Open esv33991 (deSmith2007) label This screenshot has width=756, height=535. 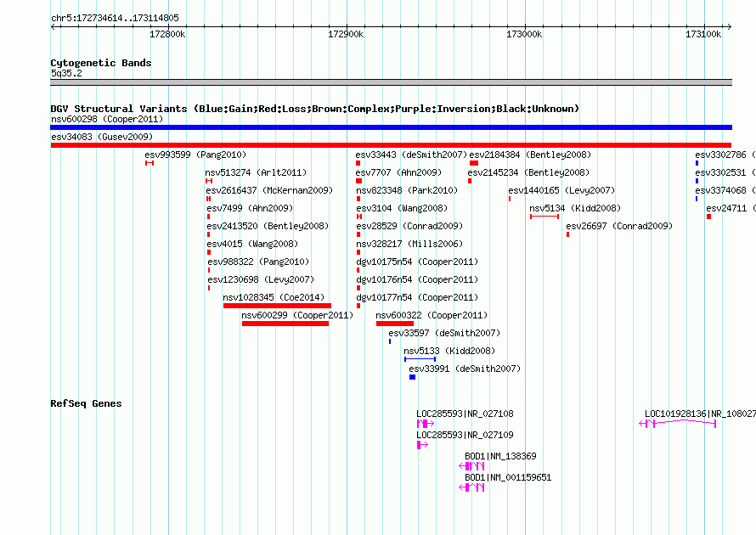(465, 369)
